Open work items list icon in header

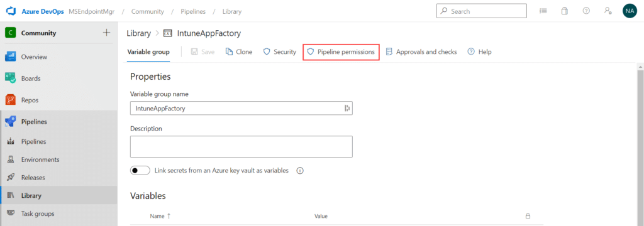[x=543, y=11]
